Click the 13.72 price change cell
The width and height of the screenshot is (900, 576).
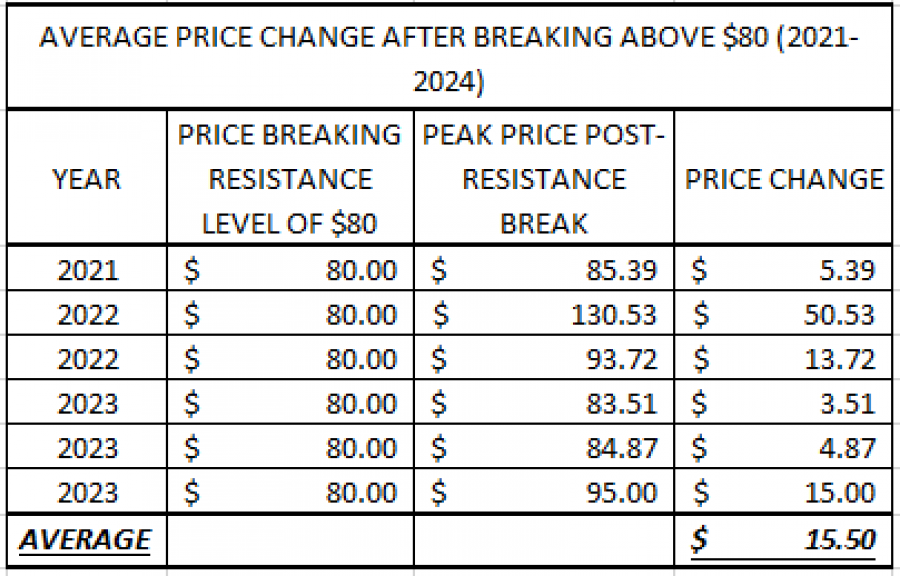(x=783, y=358)
